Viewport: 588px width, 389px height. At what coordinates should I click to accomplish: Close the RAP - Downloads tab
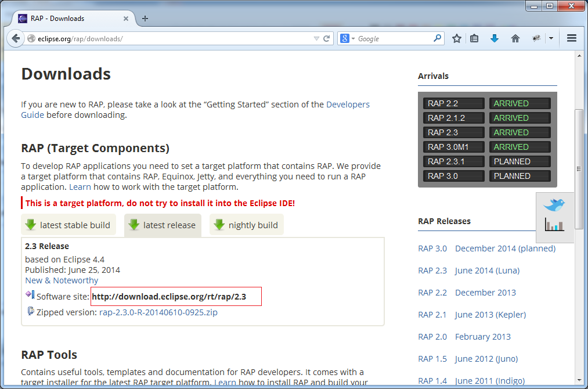tap(126, 19)
